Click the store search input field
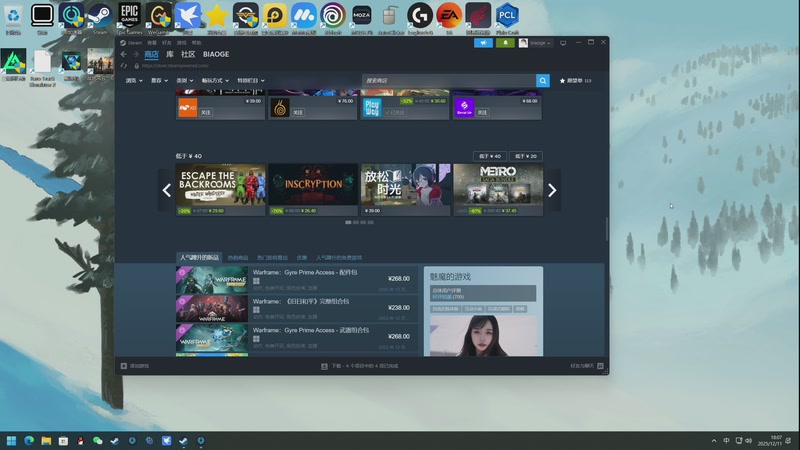The image size is (800, 450). coord(449,81)
